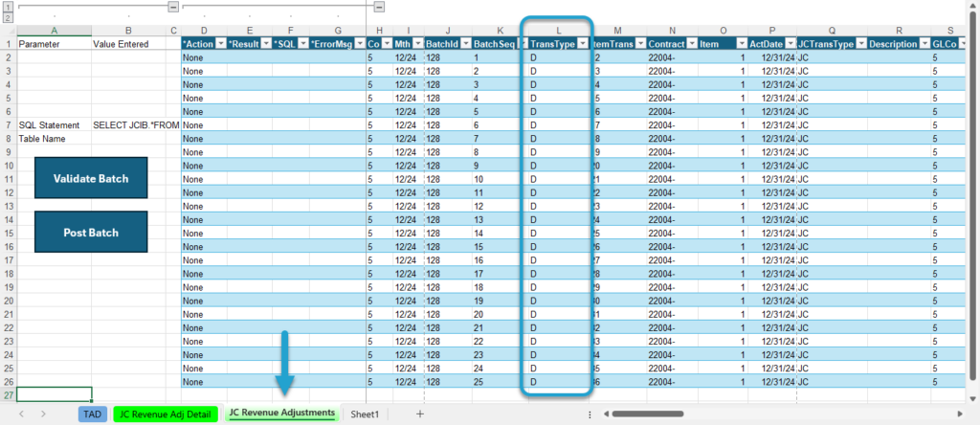Open the *Action column filter dropdown
The height and width of the screenshot is (425, 980).
coord(220,44)
